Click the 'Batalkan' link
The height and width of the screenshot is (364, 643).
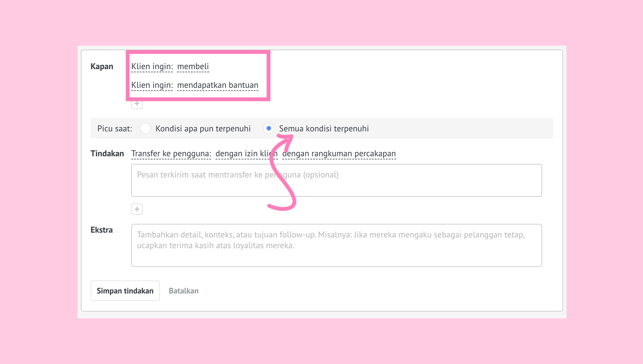[x=183, y=291]
